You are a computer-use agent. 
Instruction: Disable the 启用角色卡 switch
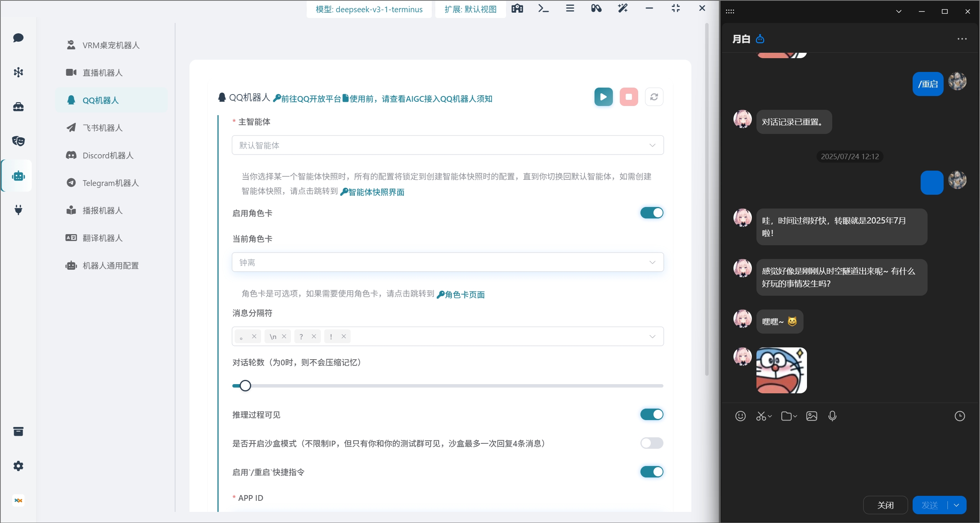pos(652,213)
